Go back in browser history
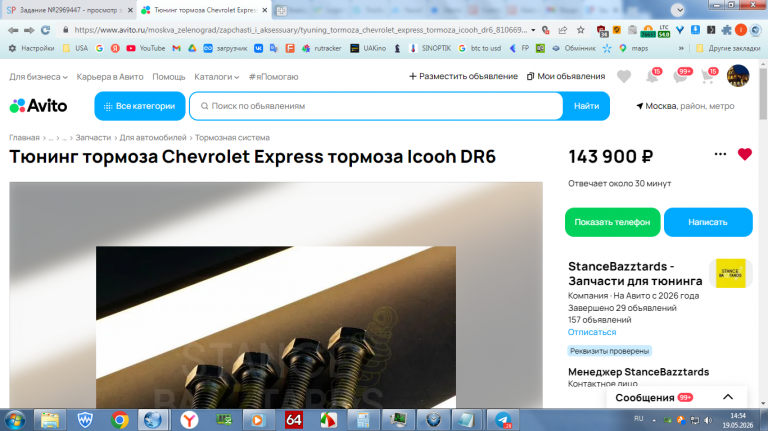Screen dimensions: 768x431 pos(13,30)
